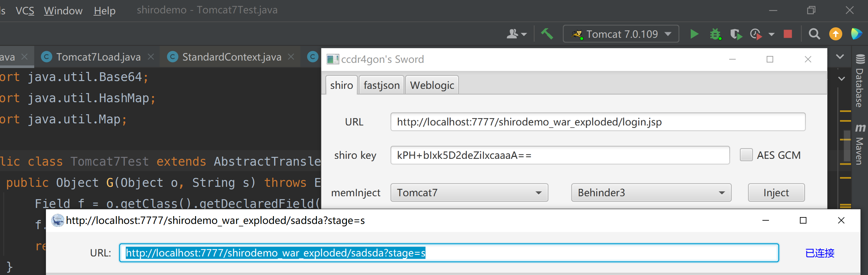Focus the Sword URL input field
Viewport: 868px width, 275px height.
point(598,122)
